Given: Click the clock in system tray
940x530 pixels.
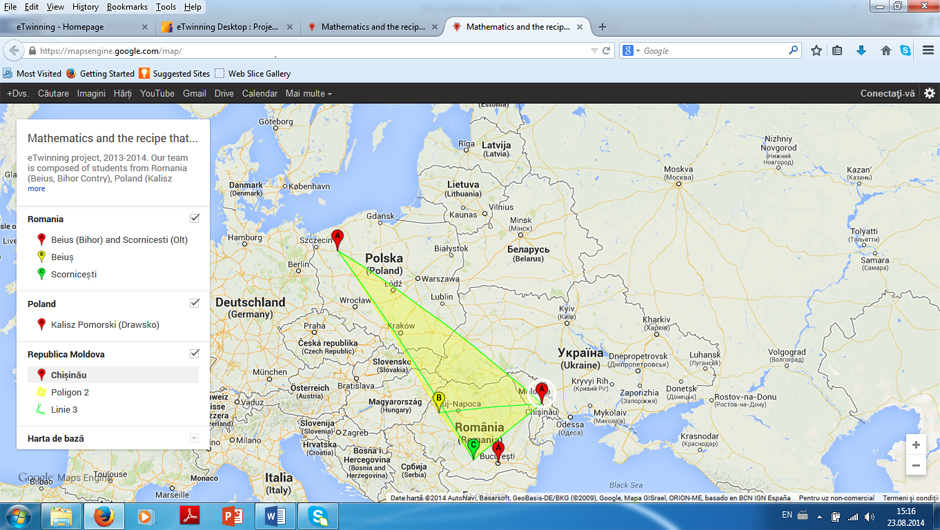Looking at the screenshot, I should (905, 517).
